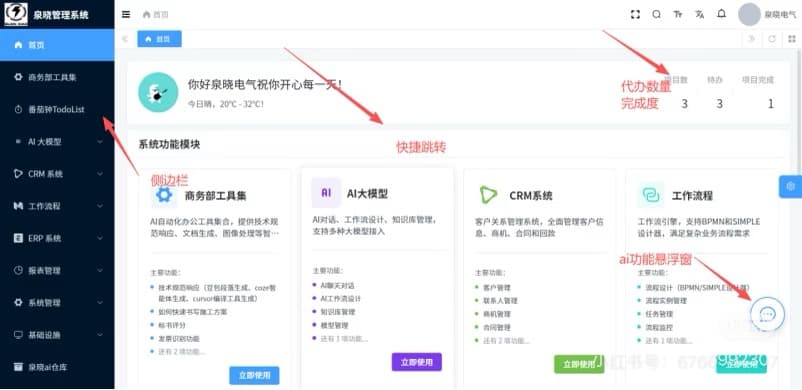The height and width of the screenshot is (390, 802).
Task: Click the 泉晓管理系统 logo icon
Action: click(x=16, y=14)
